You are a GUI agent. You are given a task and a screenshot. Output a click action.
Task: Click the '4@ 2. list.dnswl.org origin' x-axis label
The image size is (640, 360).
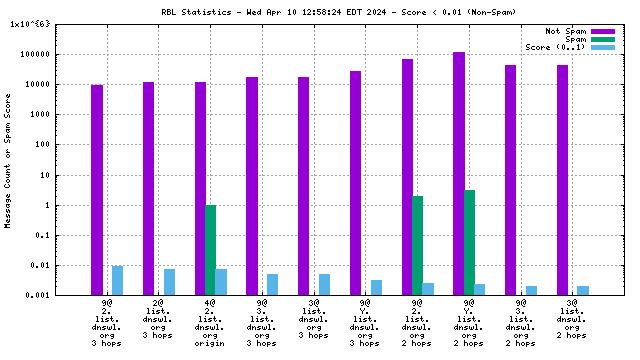(x=209, y=323)
